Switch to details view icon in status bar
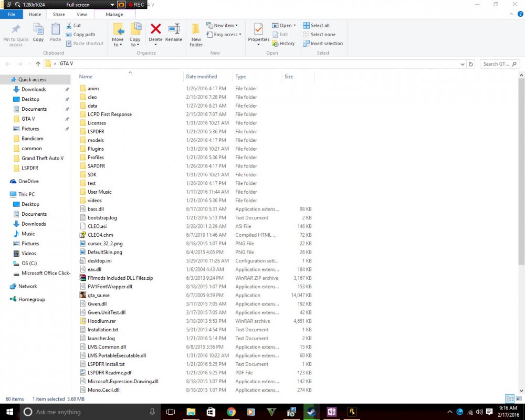The width and height of the screenshot is (525, 420). (510, 398)
